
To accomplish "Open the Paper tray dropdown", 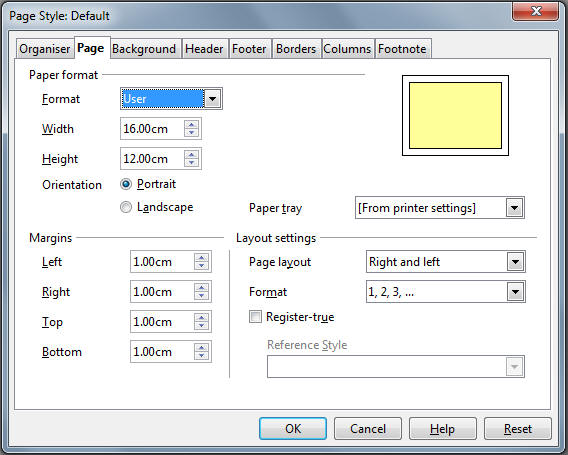I will click(440, 208).
